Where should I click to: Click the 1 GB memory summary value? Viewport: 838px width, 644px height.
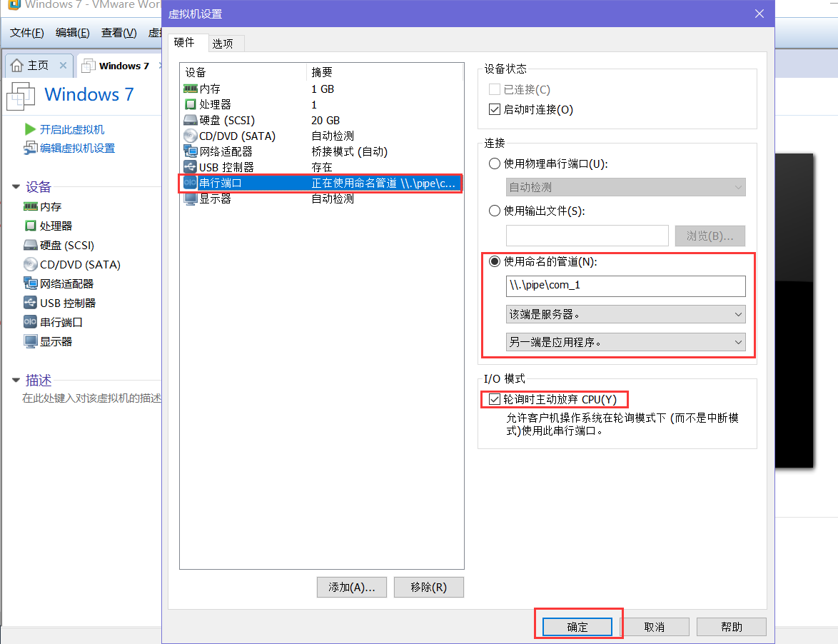[323, 89]
